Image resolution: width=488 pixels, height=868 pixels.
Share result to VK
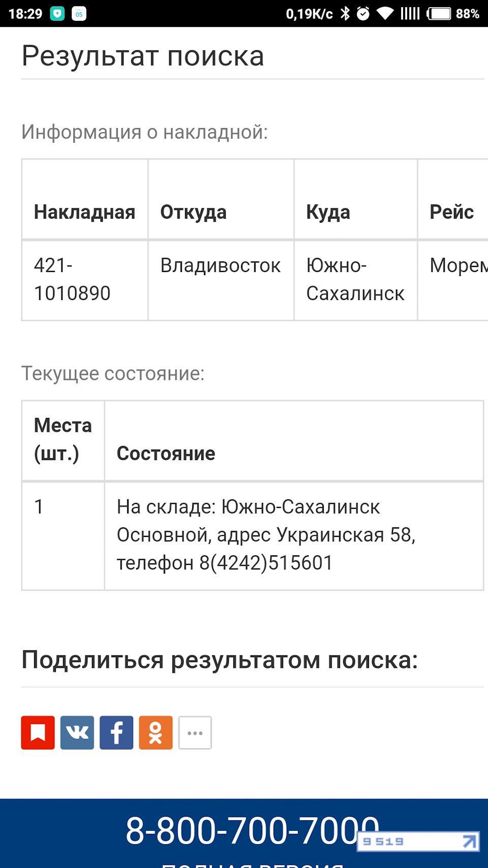(77, 732)
